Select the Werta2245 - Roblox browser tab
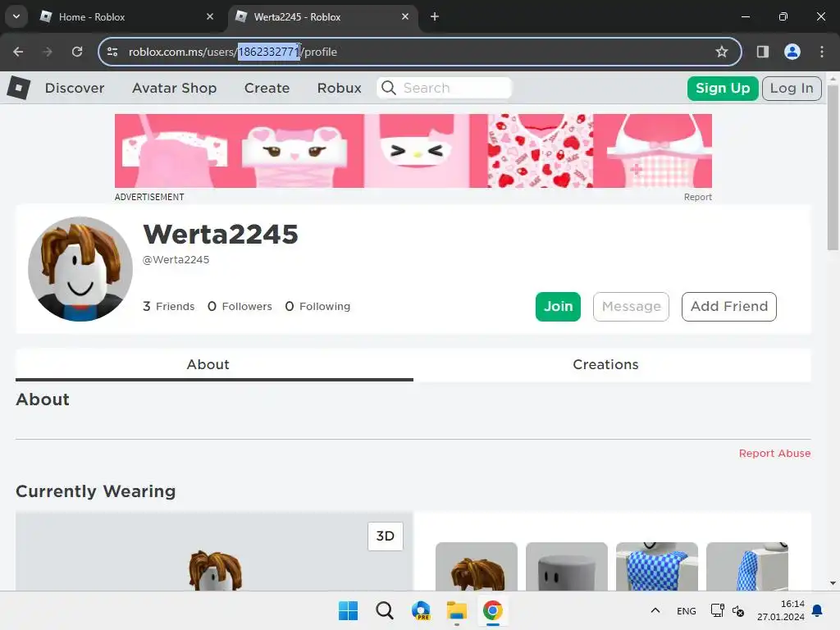 pyautogui.click(x=322, y=16)
